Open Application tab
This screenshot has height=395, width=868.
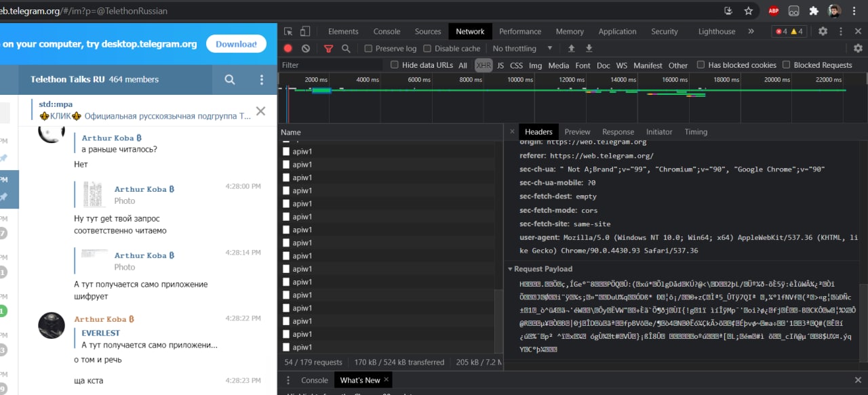tap(617, 31)
